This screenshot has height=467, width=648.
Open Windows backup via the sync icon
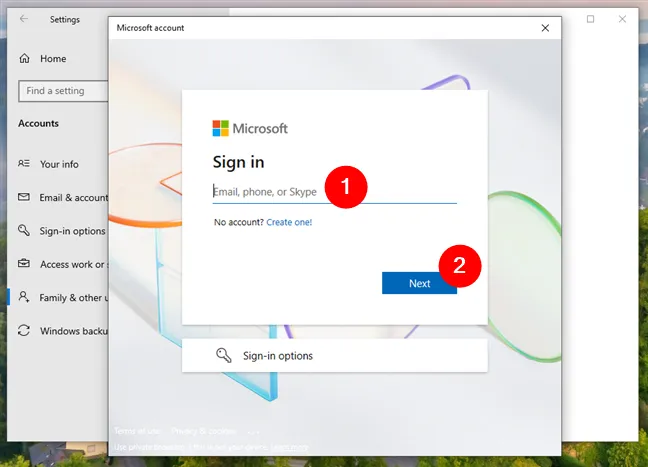pyautogui.click(x=24, y=331)
